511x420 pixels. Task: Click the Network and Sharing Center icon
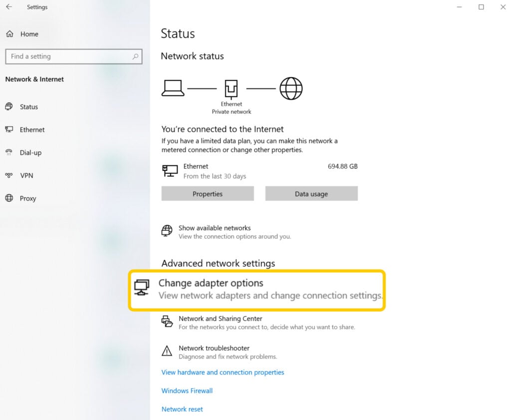[167, 322]
